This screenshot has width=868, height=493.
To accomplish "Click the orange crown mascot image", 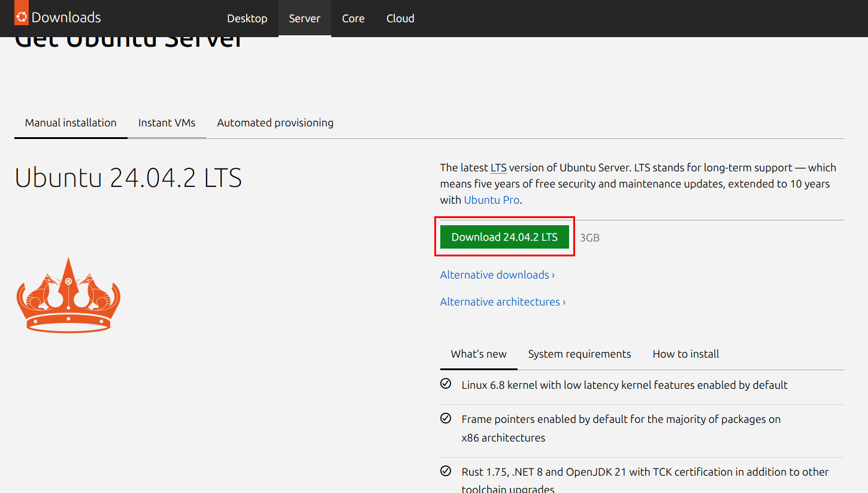I will pos(68,295).
